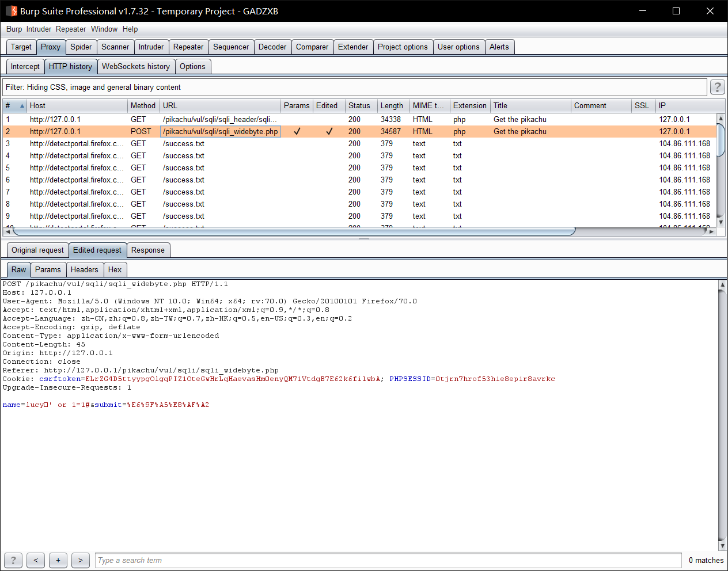Show the Original request tab
Screen dimensions: 728x571
point(38,250)
